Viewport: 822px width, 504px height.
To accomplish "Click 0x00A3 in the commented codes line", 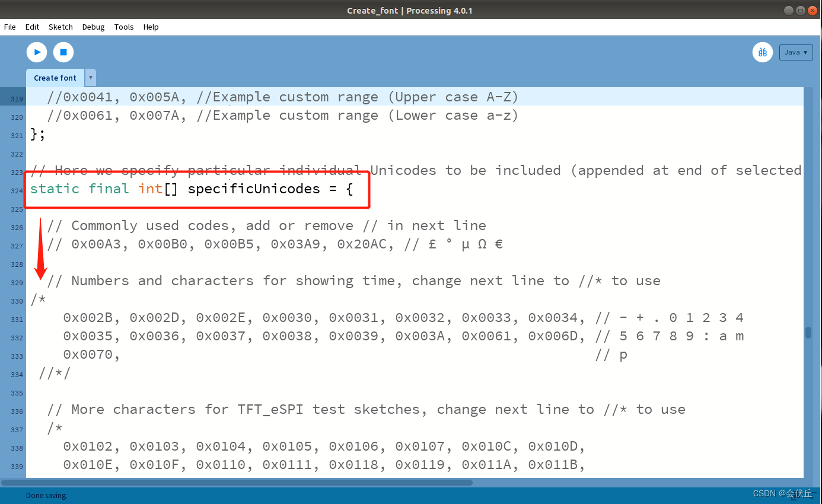I will tap(96, 244).
